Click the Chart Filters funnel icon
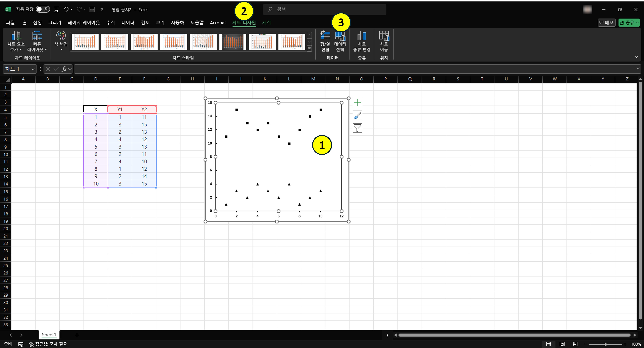 click(x=357, y=128)
